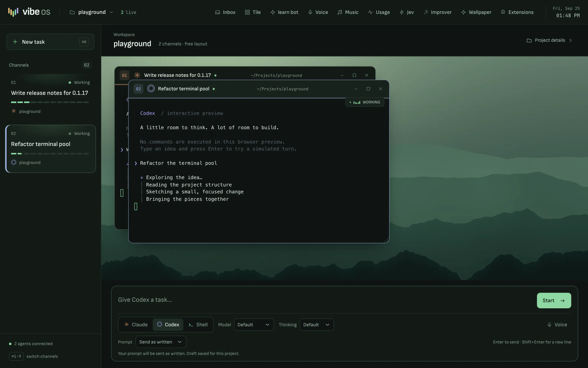The image size is (588, 368).
Task: Click the 2 live indicator
Action: pos(129,12)
